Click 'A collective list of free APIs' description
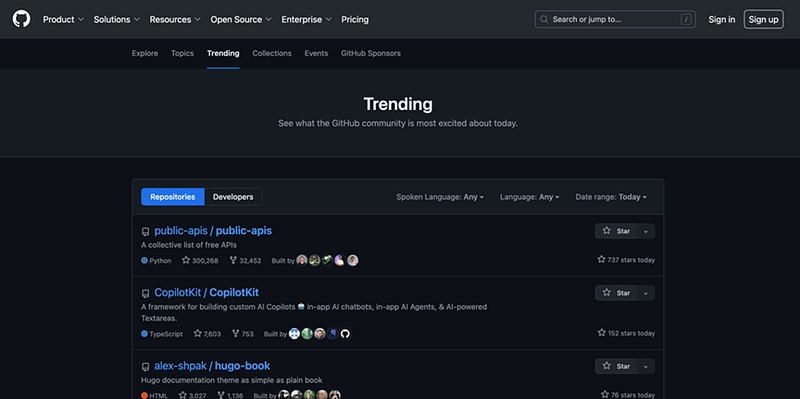 [x=189, y=245]
